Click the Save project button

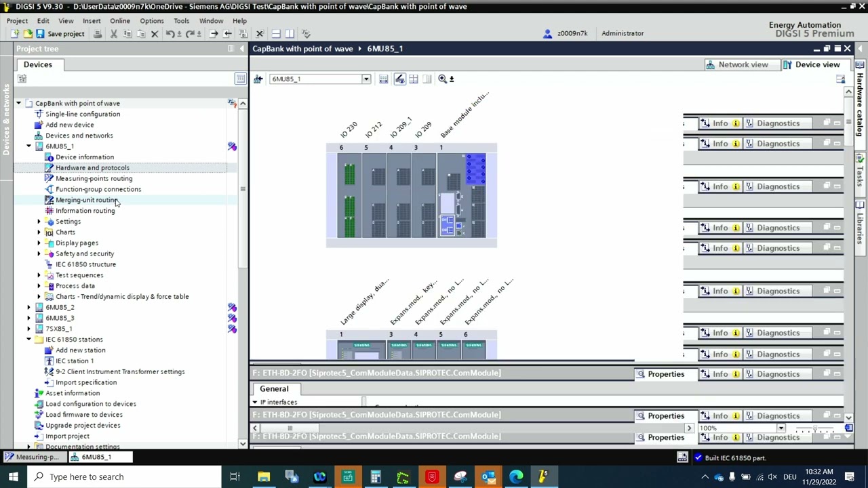click(x=60, y=33)
